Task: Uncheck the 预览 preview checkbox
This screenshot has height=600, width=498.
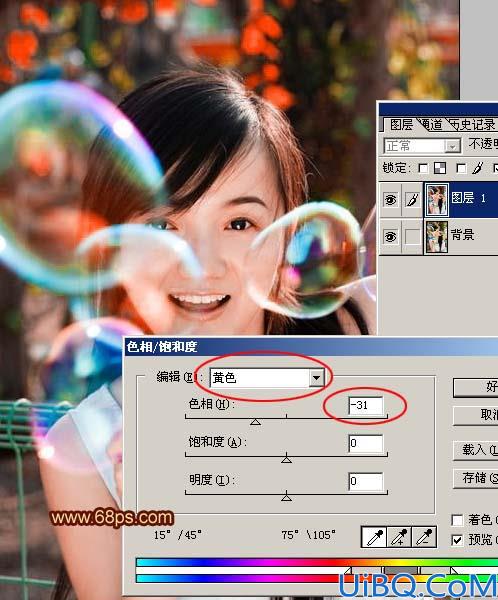Action: [457, 540]
